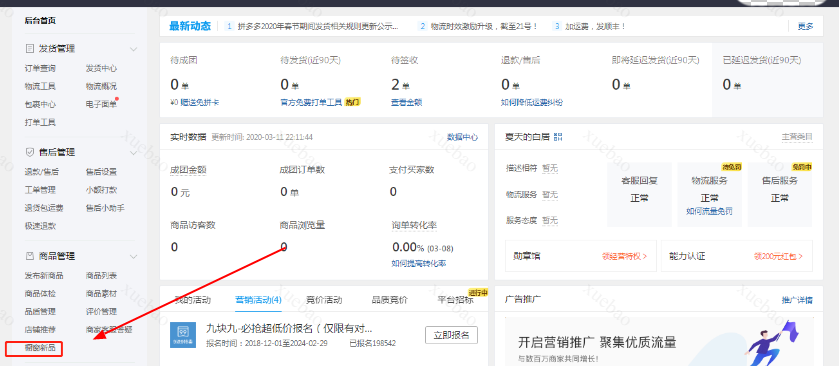Open the shop QR code icon
839x366 pixels.
pos(558,137)
